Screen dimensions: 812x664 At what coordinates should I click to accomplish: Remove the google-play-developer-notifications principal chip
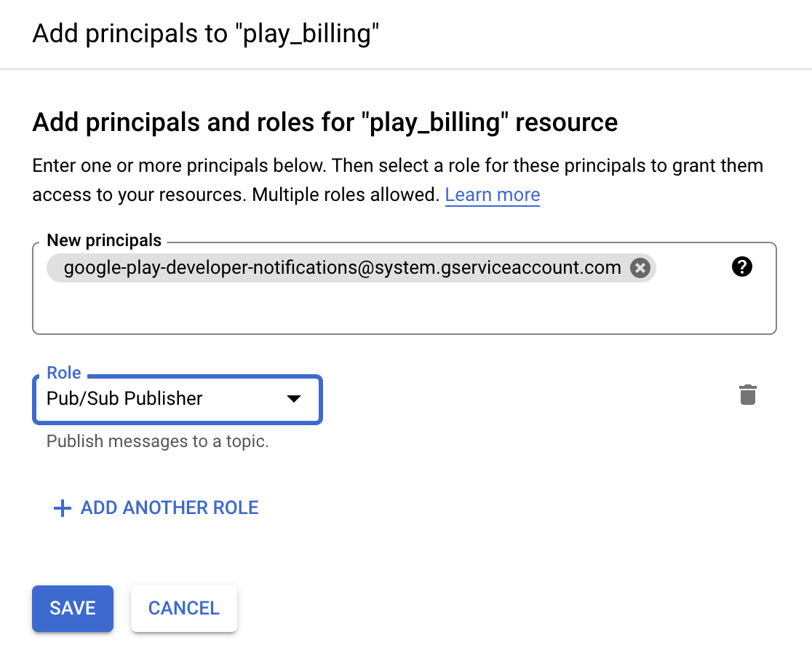640,268
